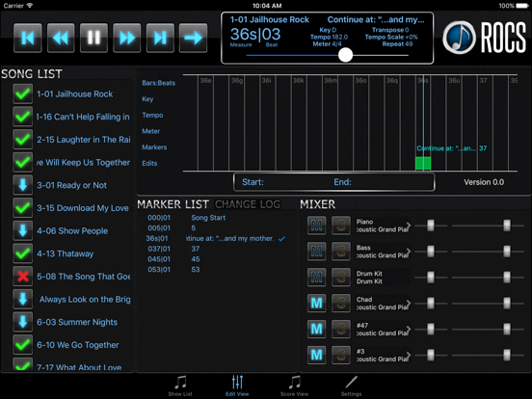The width and height of the screenshot is (532, 399).
Task: Skip to the next marker button
Action: [x=160, y=38]
